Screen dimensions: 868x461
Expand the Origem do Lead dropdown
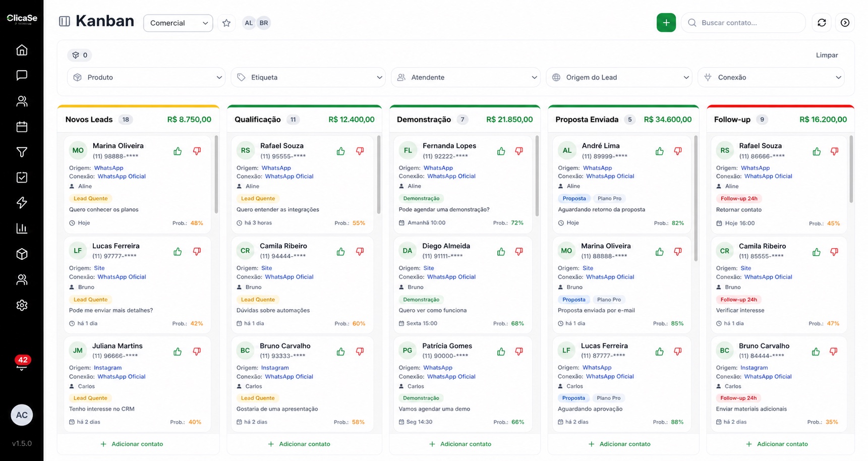619,77
